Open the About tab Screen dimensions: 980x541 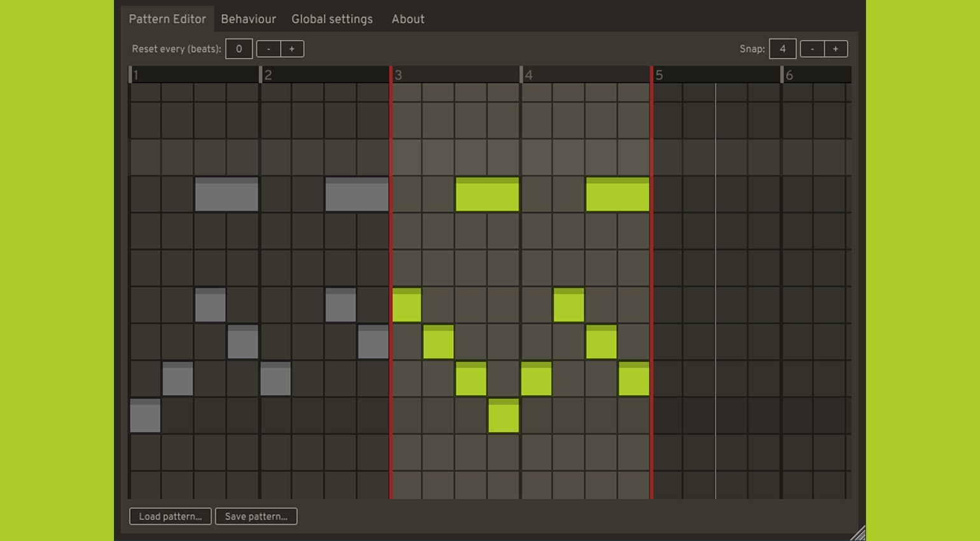[408, 19]
